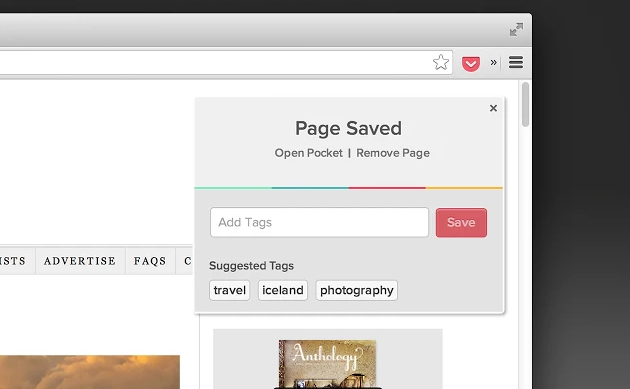This screenshot has width=630, height=389.
Task: Show hidden extensions with double chevron
Action: pos(493,62)
